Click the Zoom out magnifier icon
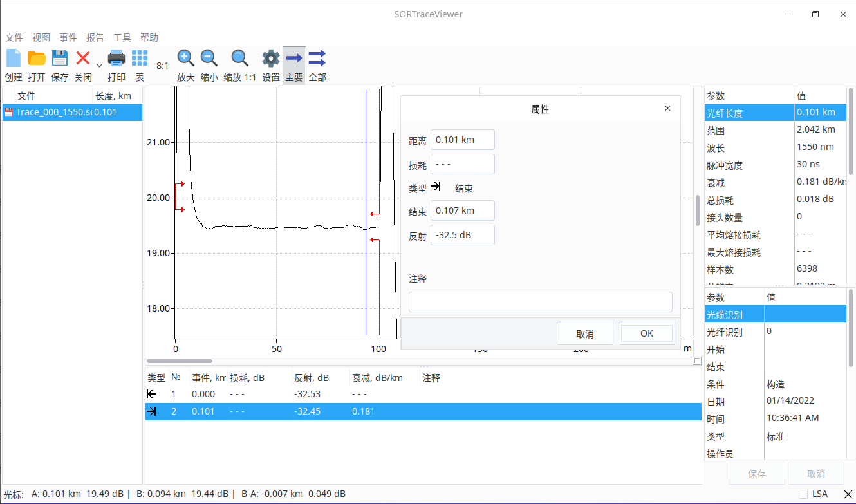The height and width of the screenshot is (504, 856). click(209, 59)
